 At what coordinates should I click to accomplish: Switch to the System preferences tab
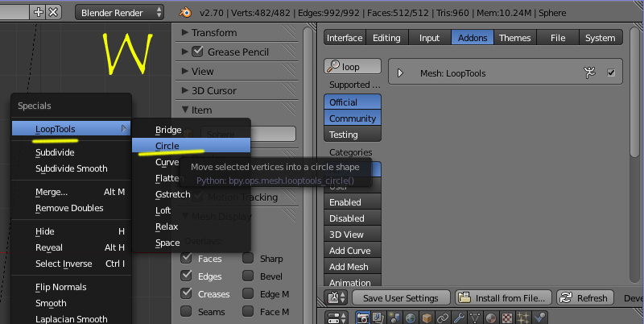[x=601, y=38]
